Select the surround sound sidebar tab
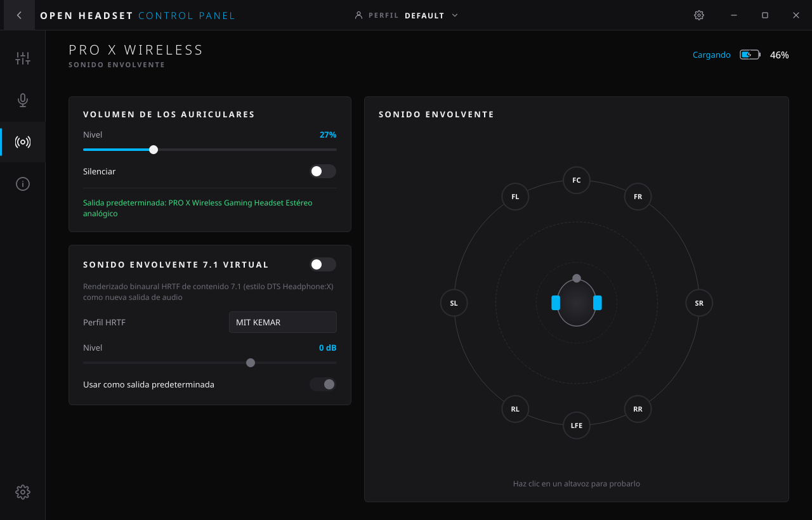 23,142
